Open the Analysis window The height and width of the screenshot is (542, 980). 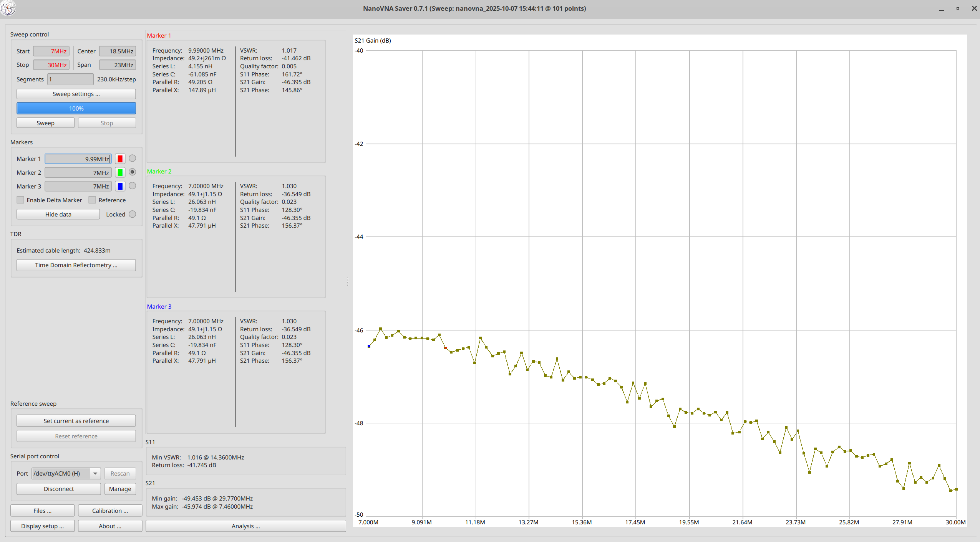tap(245, 526)
